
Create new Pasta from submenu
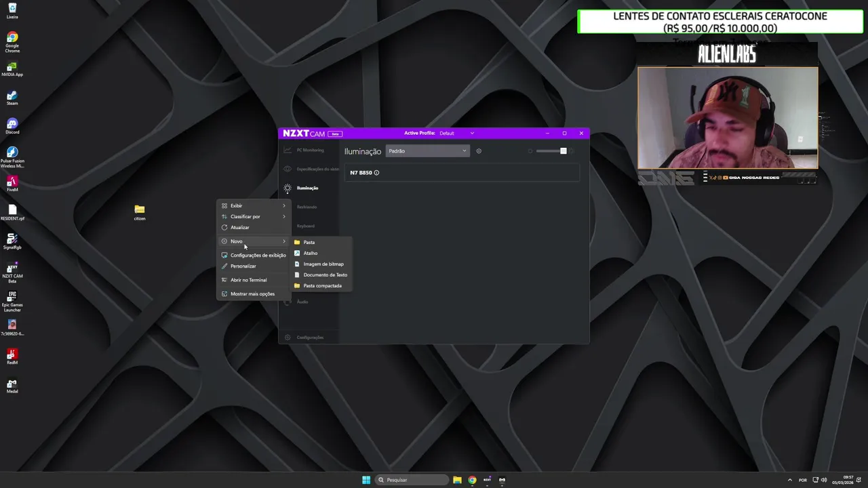coord(321,242)
